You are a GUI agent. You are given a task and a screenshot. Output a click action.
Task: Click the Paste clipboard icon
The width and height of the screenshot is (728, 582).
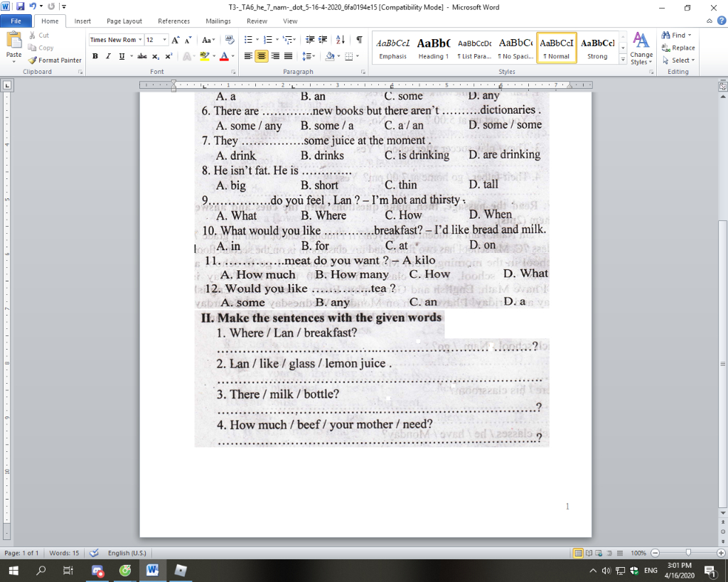tap(14, 41)
